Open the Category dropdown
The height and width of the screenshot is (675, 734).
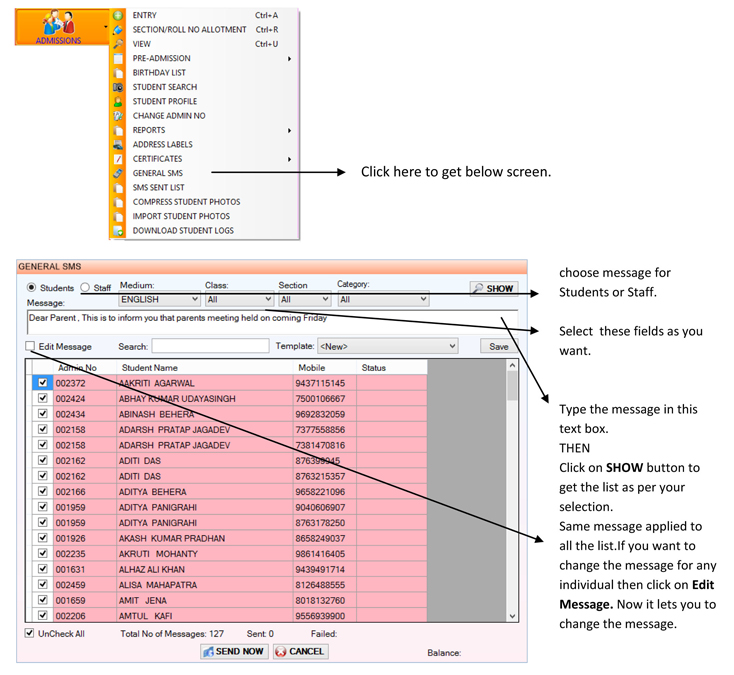coord(383,299)
